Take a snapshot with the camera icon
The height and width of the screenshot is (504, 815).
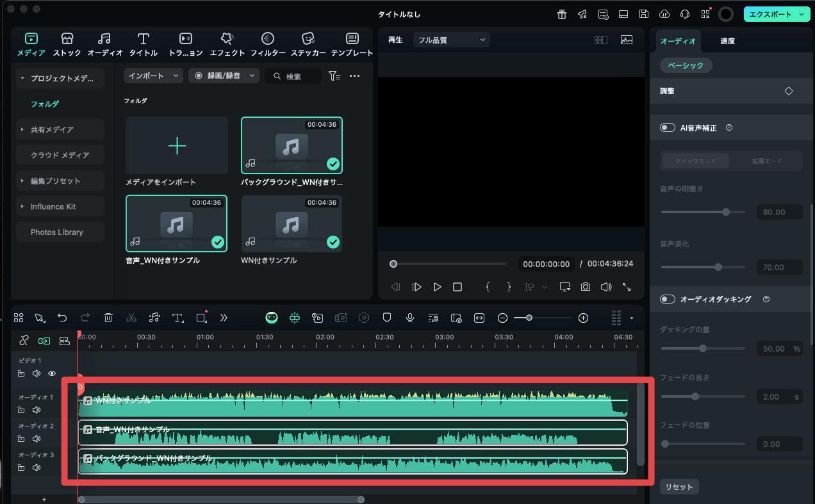586,287
